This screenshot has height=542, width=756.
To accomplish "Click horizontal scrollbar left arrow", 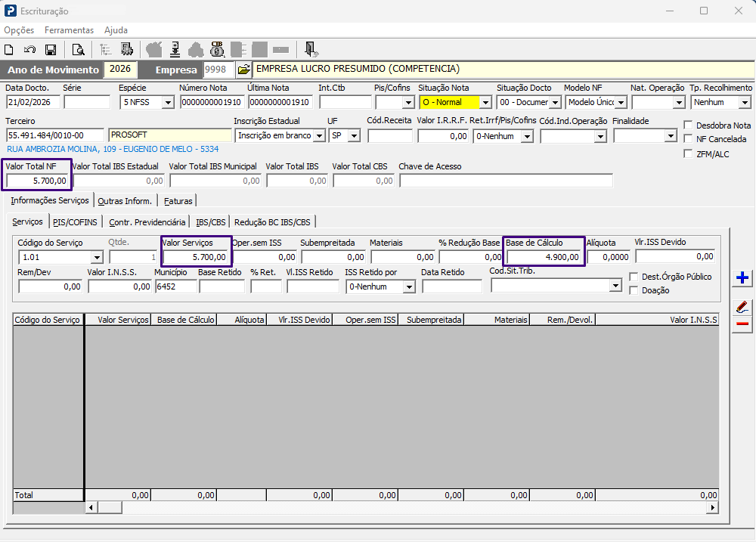I will pos(91,507).
